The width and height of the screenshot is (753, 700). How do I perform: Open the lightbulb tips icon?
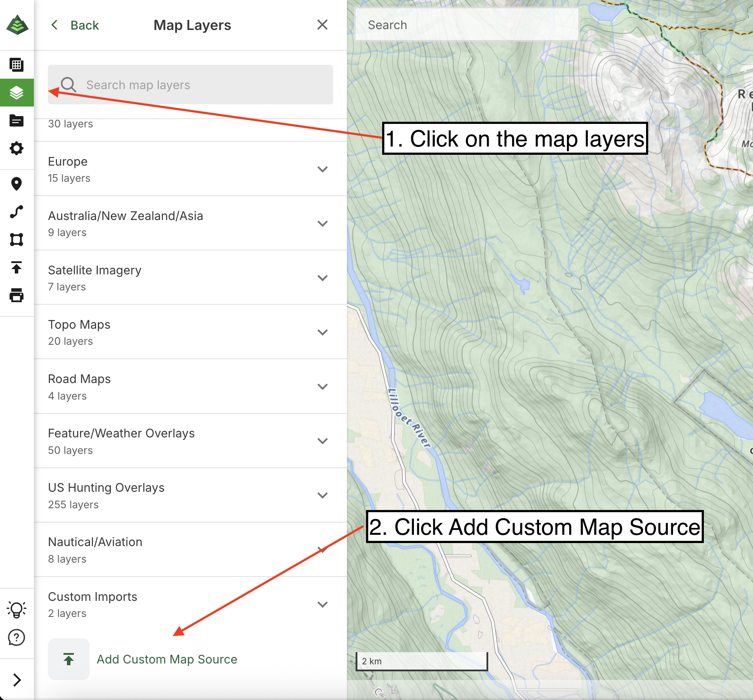tap(17, 610)
